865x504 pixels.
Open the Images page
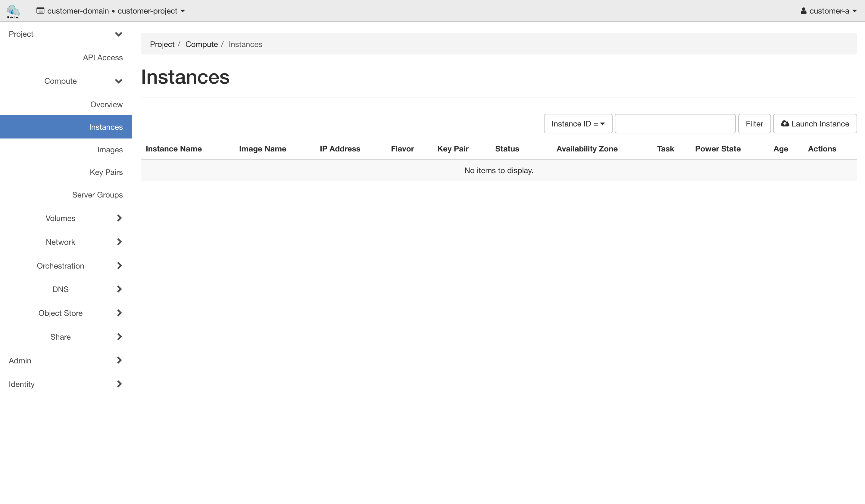click(110, 150)
